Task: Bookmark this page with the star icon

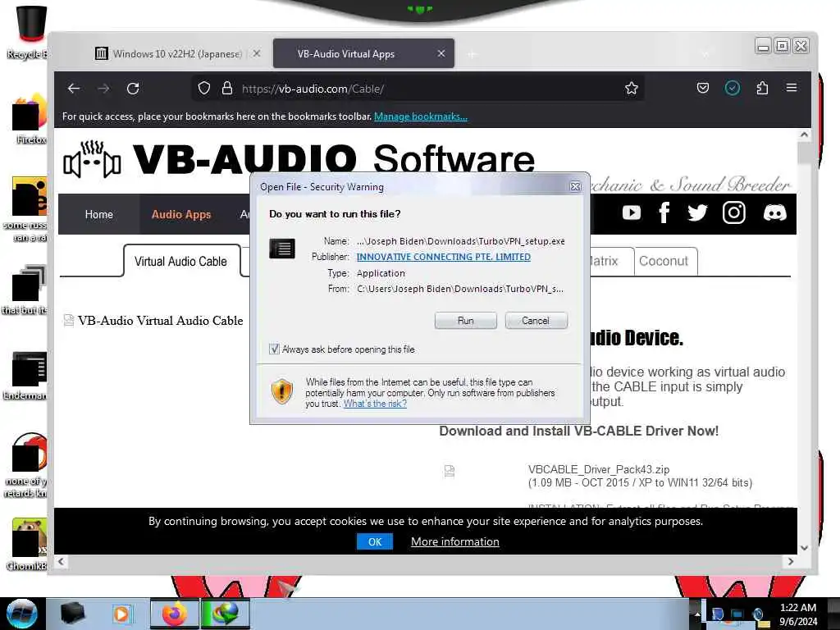Action: (632, 89)
